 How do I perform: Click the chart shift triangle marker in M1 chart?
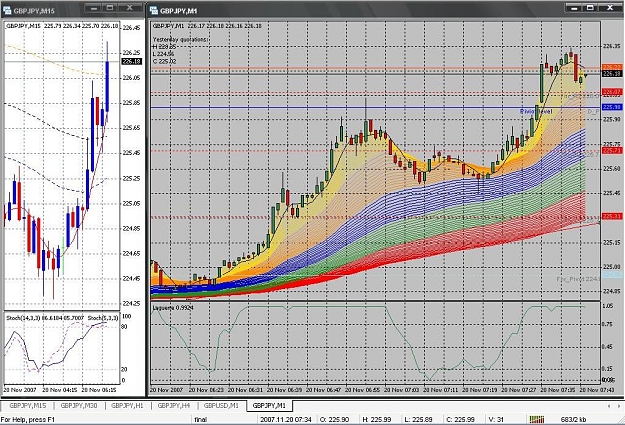click(586, 75)
